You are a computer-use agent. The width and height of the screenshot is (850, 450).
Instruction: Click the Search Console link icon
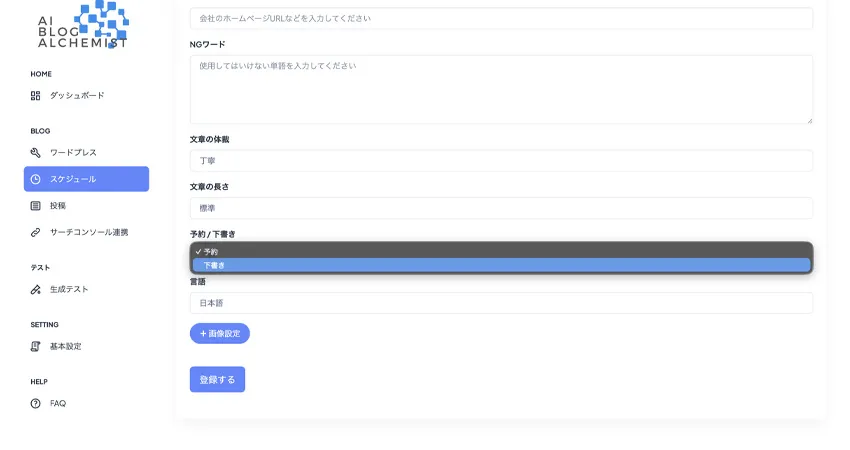tap(36, 233)
